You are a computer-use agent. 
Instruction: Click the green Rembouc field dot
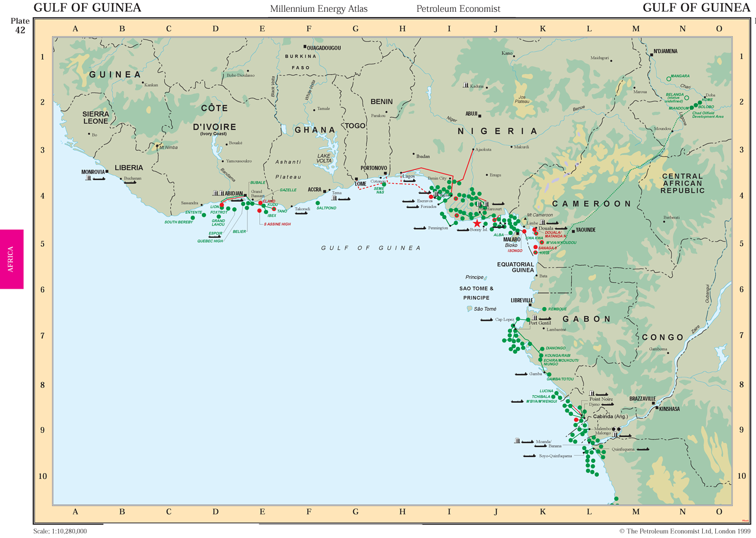click(x=545, y=309)
